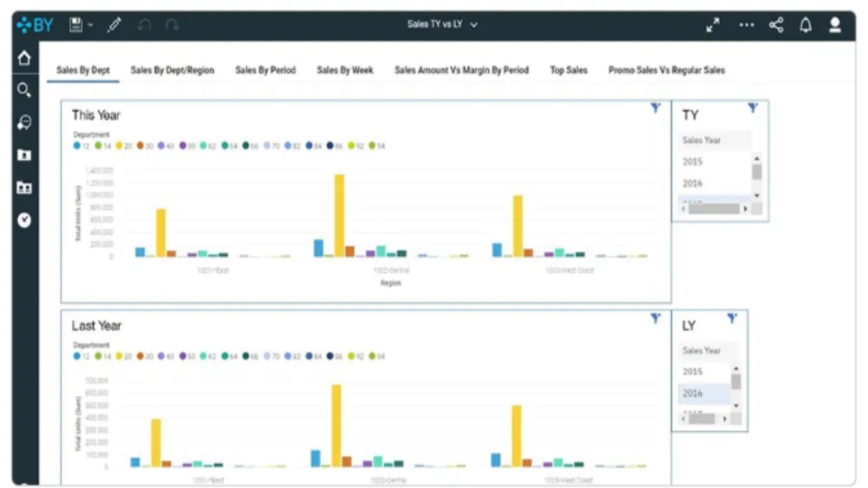Open the user profile icon
Image resolution: width=868 pixels, height=488 pixels.
point(835,25)
